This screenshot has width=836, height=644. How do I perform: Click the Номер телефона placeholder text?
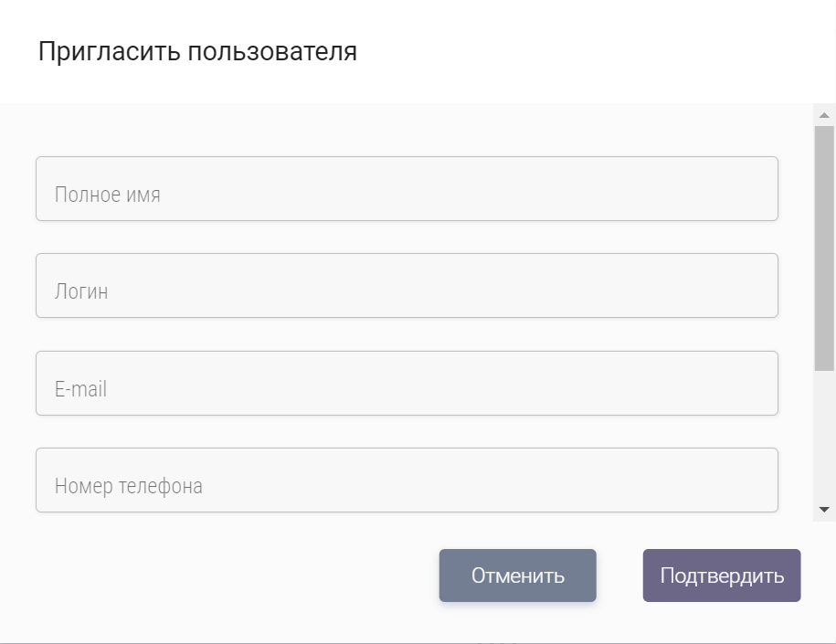coord(129,486)
